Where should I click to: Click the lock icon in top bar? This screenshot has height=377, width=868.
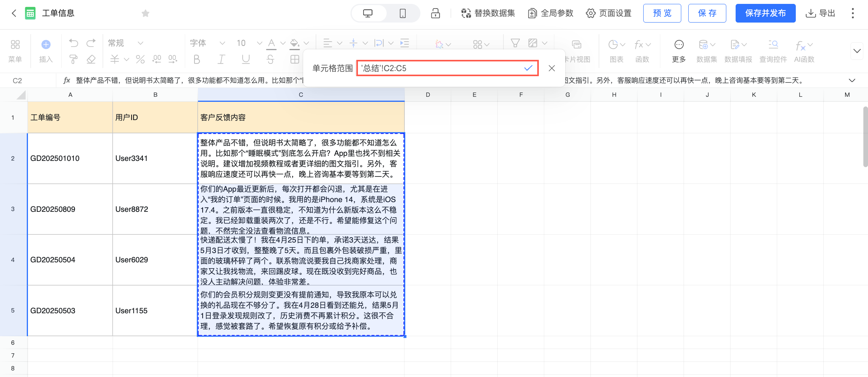(x=436, y=13)
